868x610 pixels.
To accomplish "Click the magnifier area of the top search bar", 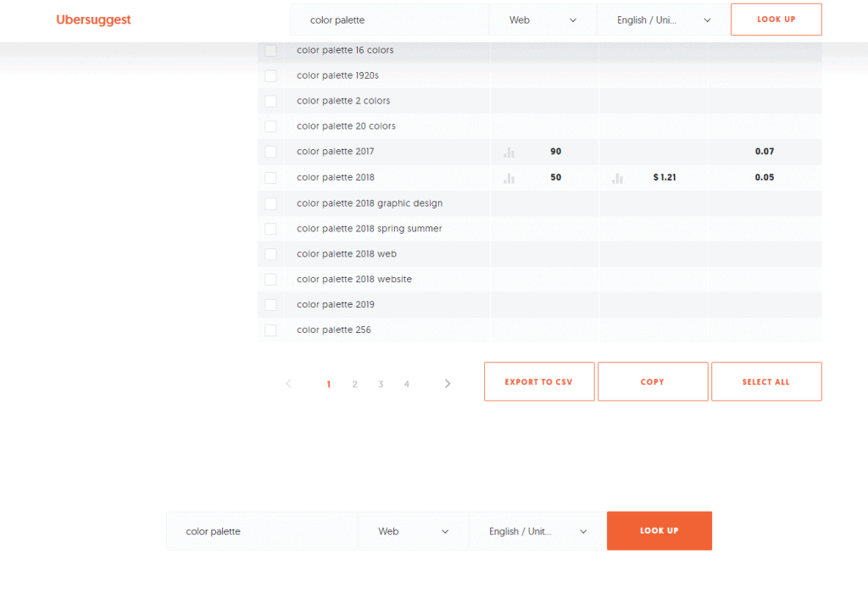I will pyautogui.click(x=390, y=19).
